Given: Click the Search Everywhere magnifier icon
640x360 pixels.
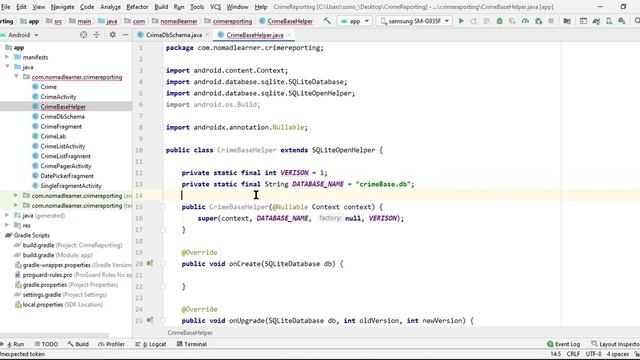Looking at the screenshot, I should pyautogui.click(x=637, y=21).
